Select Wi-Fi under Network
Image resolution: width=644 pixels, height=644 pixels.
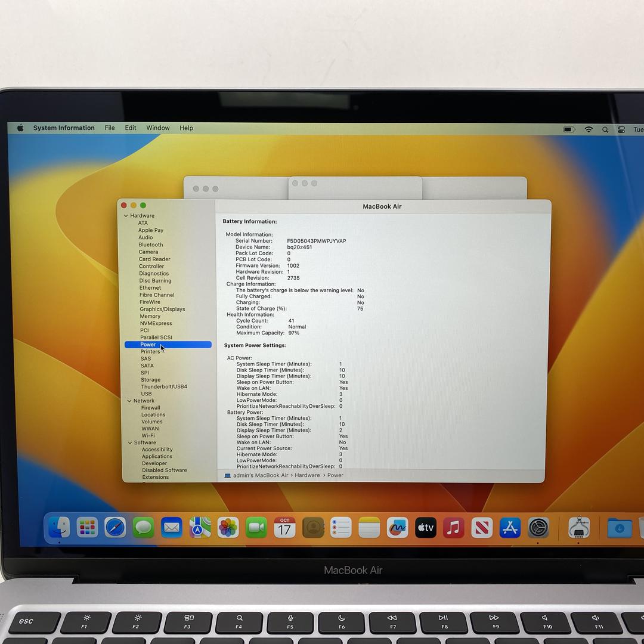click(148, 436)
